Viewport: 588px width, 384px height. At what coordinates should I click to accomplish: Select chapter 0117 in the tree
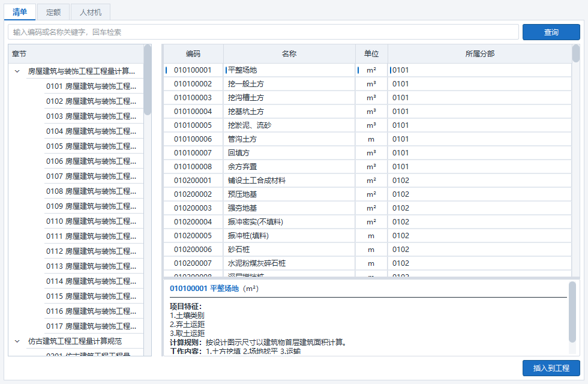pyautogui.click(x=91, y=326)
